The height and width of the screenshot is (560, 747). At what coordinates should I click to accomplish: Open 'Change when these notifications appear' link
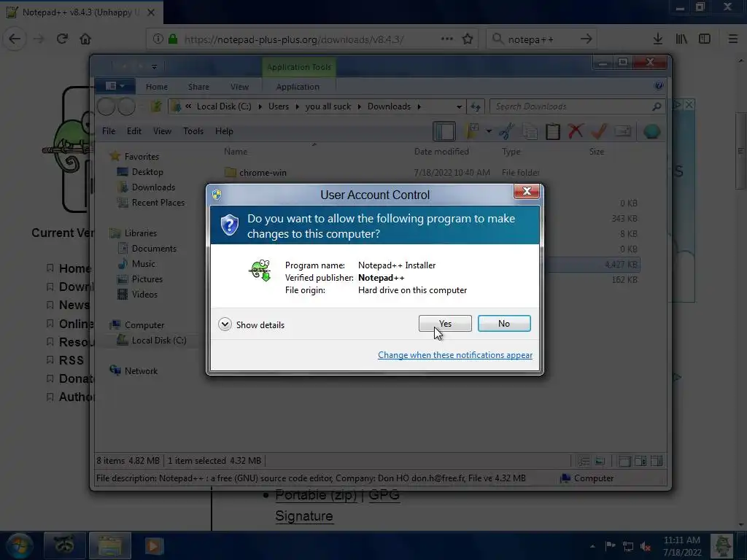(x=455, y=355)
